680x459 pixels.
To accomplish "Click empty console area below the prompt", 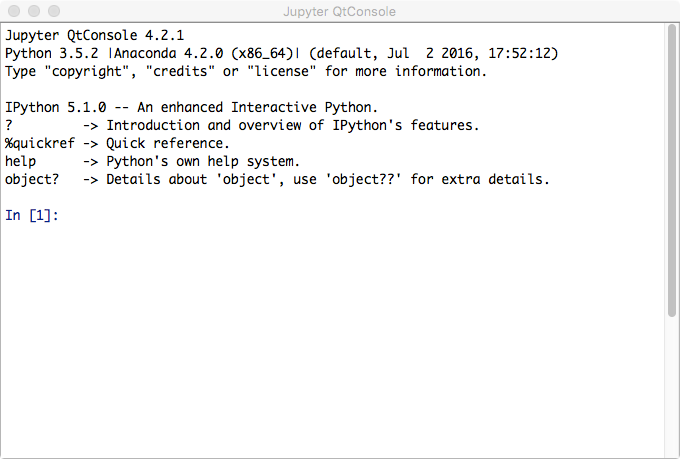I will pyautogui.click(x=332, y=338).
